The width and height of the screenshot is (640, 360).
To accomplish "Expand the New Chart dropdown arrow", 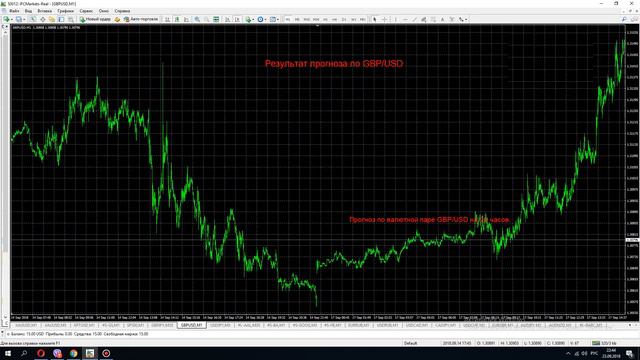I will click(x=11, y=19).
